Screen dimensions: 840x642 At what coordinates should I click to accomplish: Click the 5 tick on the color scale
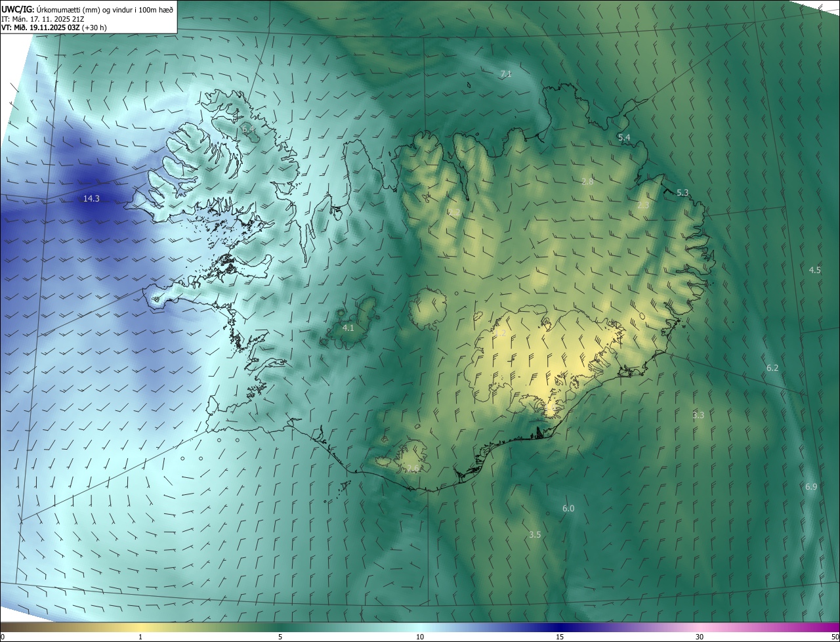pos(280,637)
